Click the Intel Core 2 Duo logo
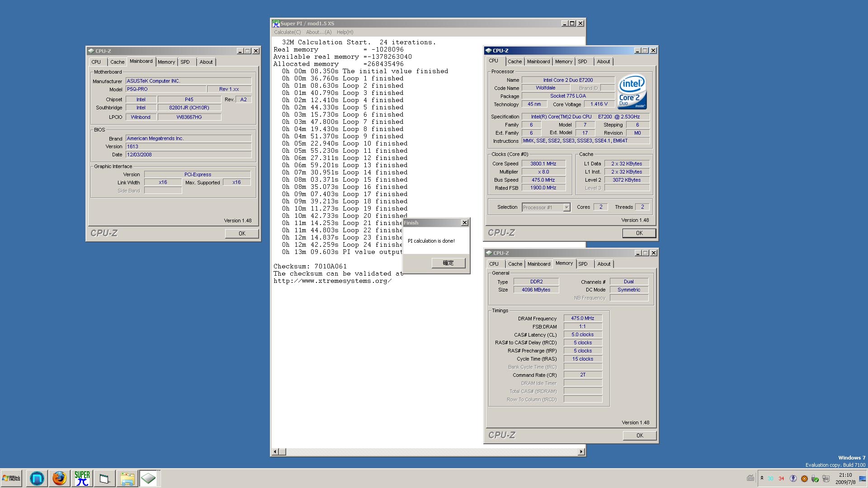This screenshot has height=488, width=868. [632, 91]
